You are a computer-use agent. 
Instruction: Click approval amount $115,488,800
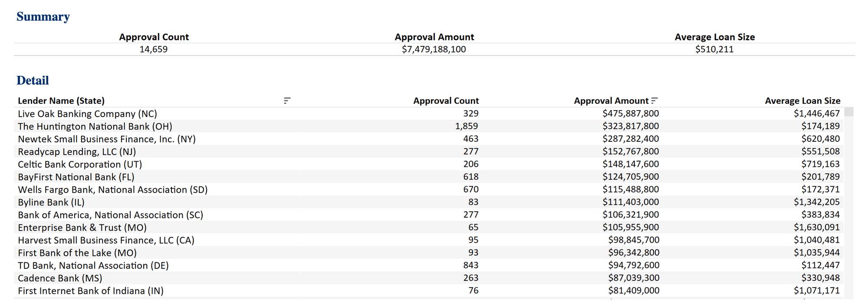pyautogui.click(x=631, y=190)
